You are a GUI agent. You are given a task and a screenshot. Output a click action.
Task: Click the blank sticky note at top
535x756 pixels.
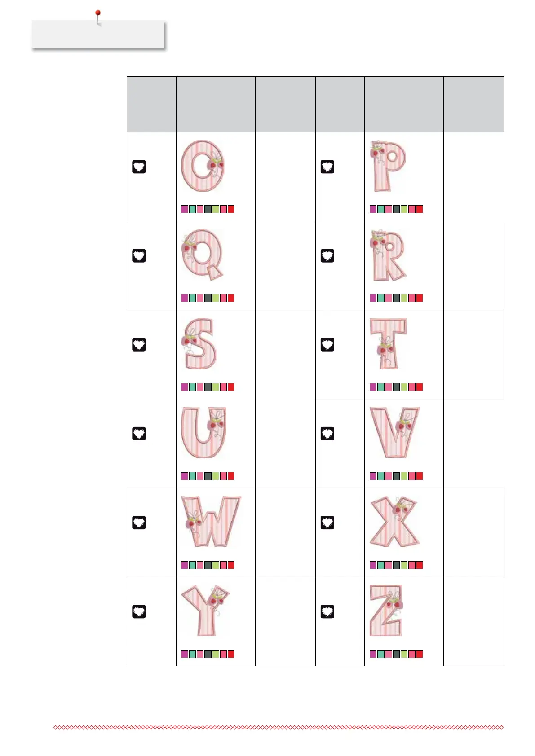[x=98, y=35]
